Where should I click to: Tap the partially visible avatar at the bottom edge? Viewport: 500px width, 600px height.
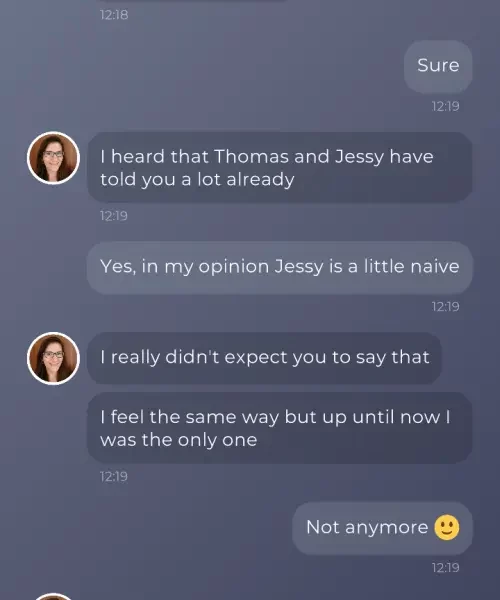pyautogui.click(x=54, y=597)
